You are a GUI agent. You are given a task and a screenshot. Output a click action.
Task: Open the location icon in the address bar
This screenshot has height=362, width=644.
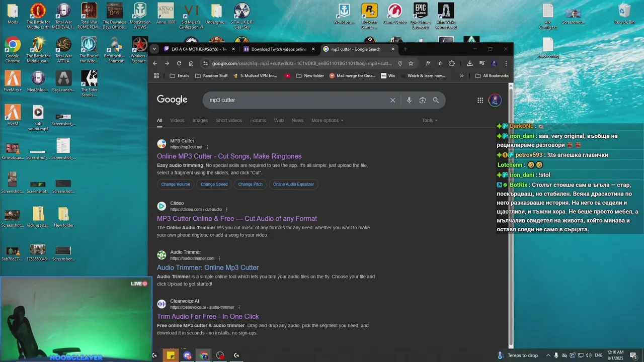400,63
